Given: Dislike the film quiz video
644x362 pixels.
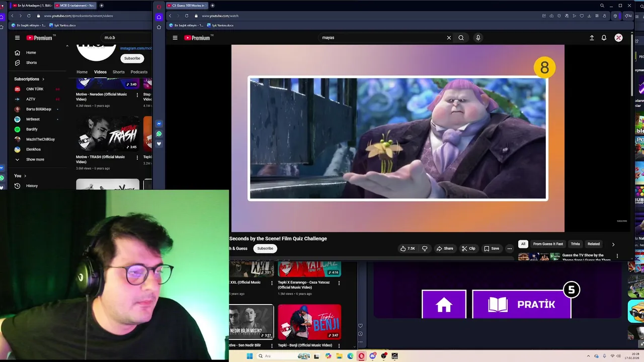Looking at the screenshot, I should 425,248.
